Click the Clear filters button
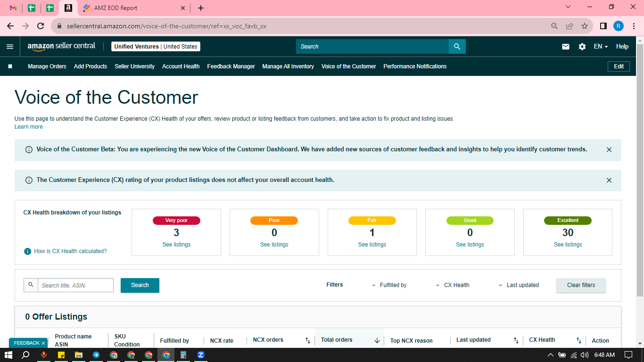Image resolution: width=644 pixels, height=362 pixels. tap(581, 285)
